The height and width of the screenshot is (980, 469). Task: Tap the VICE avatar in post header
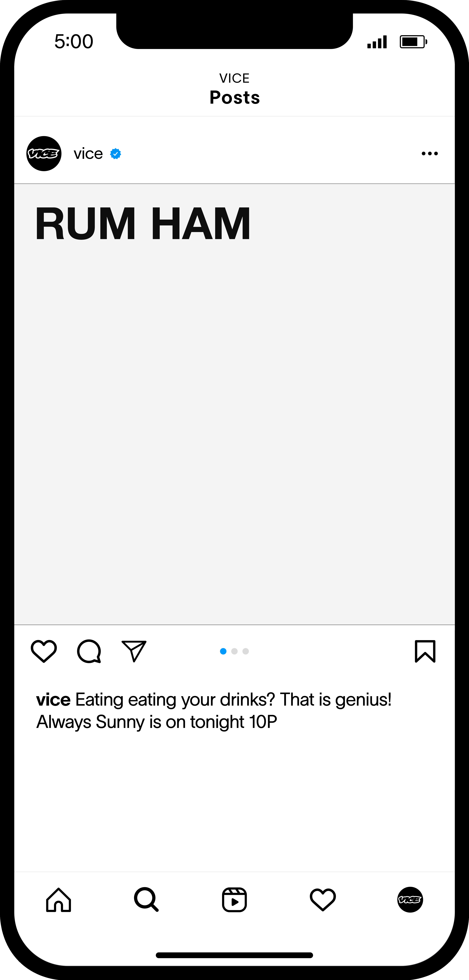coord(44,154)
